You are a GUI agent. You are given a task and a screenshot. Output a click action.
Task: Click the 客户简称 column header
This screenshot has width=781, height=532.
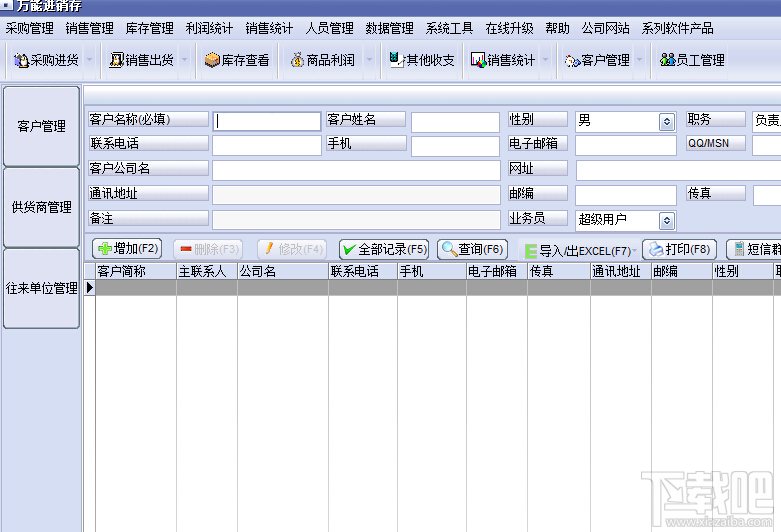pos(135,271)
